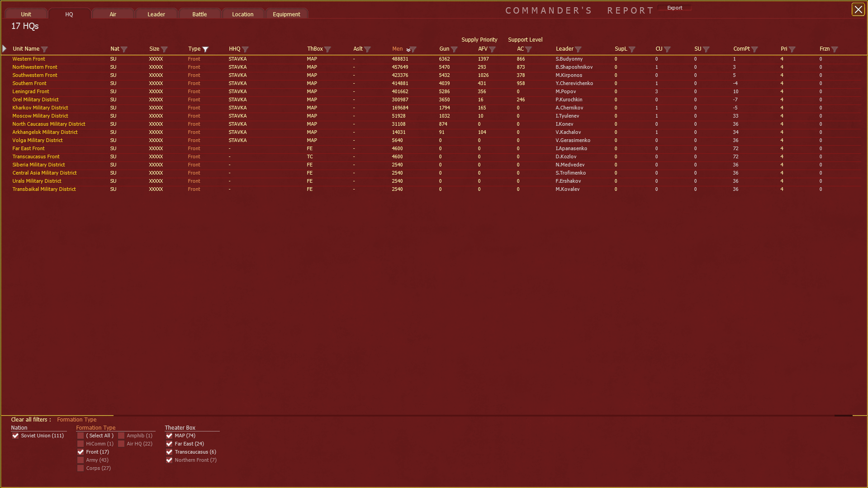Open the AFV column filter funnel
Image resolution: width=868 pixels, height=488 pixels.
click(x=493, y=49)
